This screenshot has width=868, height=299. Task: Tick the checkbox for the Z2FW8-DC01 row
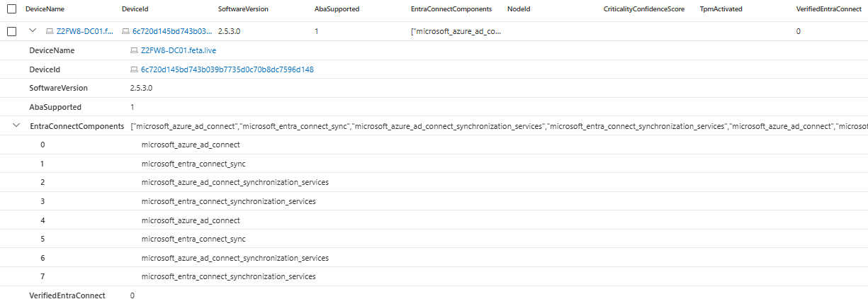tap(11, 31)
